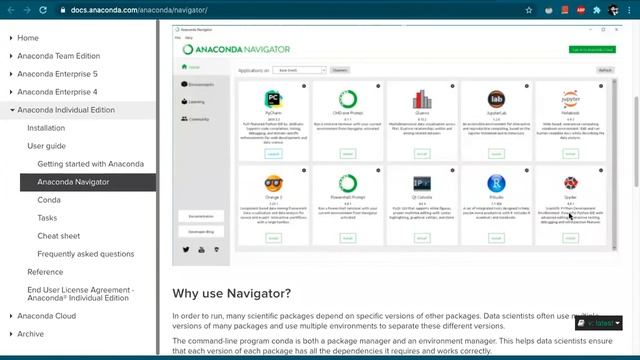Click the Learning item in Navigator sidebar
The width and height of the screenshot is (640, 360).
[193, 102]
